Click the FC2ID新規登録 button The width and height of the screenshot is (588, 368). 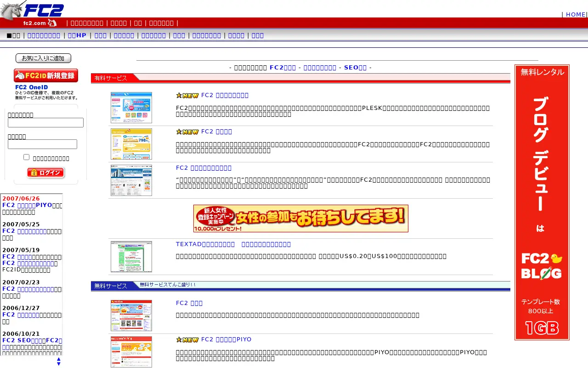coord(46,75)
